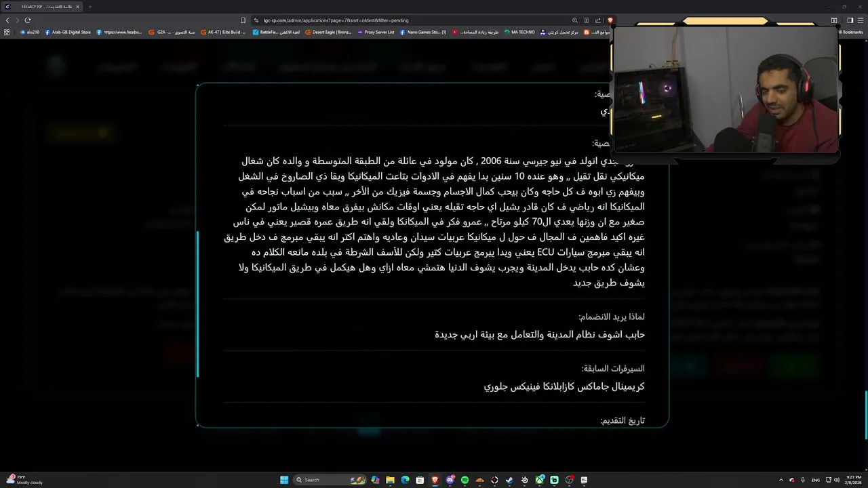Reload the current page
Image resolution: width=868 pixels, height=488 pixels.
(x=28, y=20)
